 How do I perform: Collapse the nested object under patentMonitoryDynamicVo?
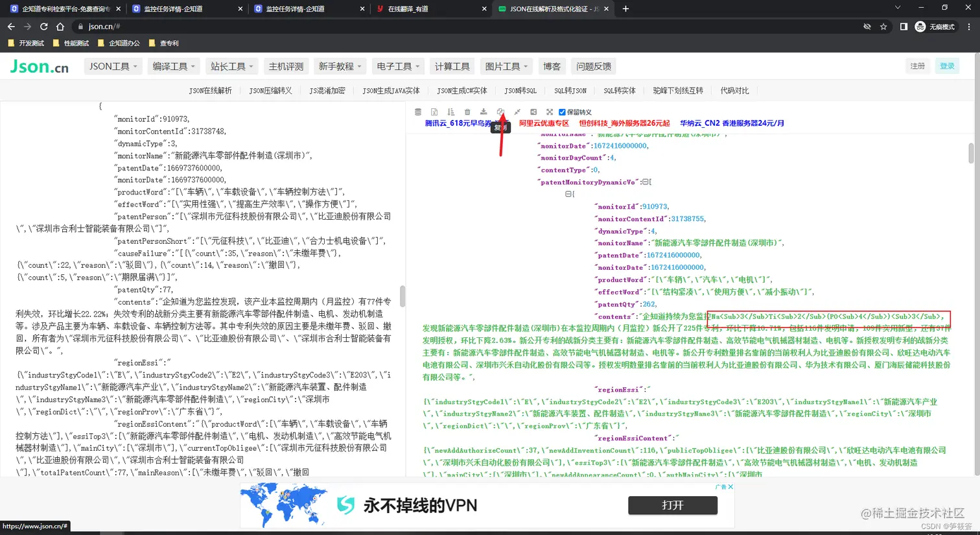coord(568,194)
